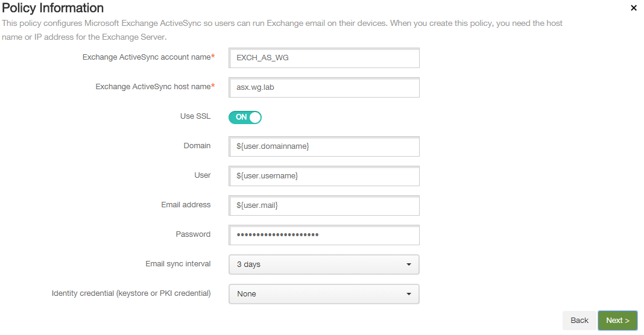Click inside the masked Password field
The height and width of the screenshot is (335, 644).
(324, 235)
